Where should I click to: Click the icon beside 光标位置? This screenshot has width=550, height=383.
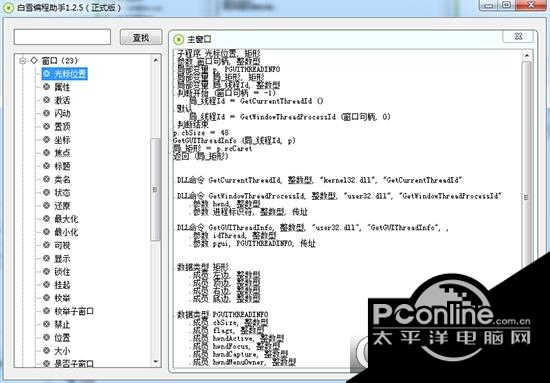coord(47,74)
